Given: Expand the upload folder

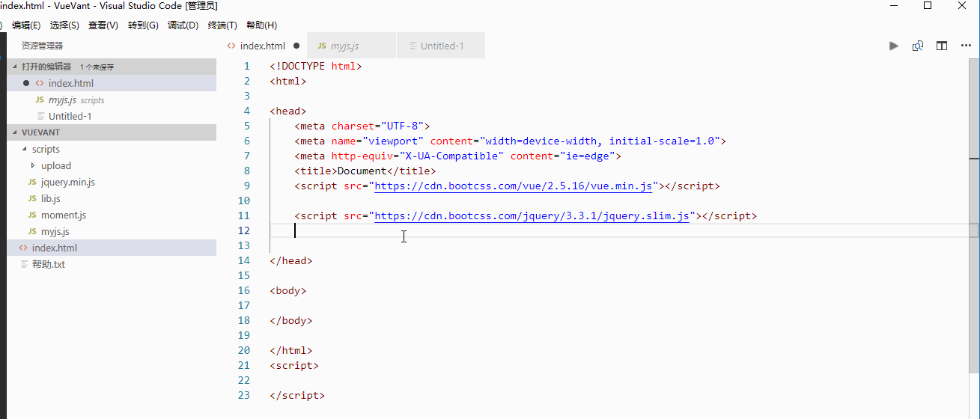Looking at the screenshot, I should pyautogui.click(x=112, y=165).
